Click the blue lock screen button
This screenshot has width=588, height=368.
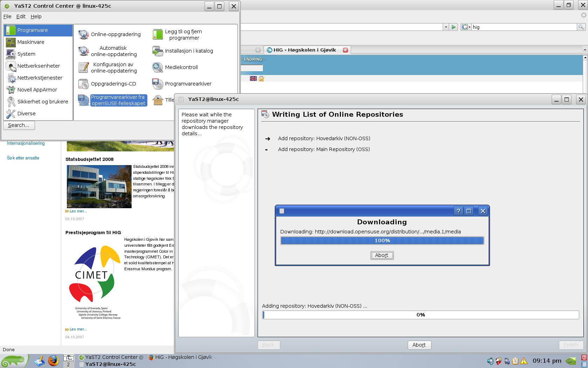[584, 364]
